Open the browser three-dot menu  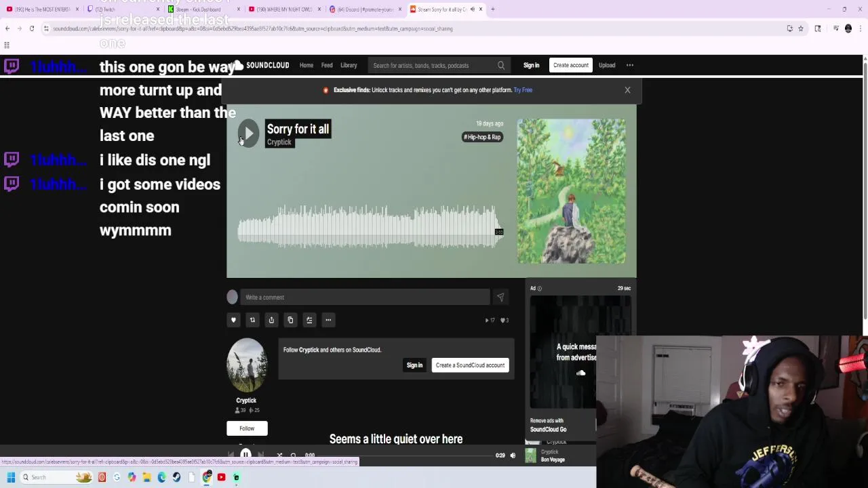coord(861,28)
